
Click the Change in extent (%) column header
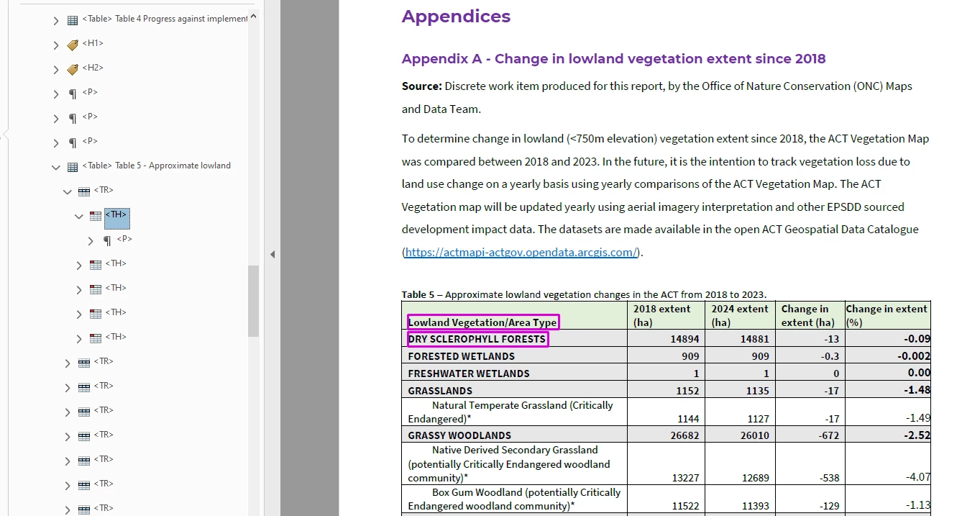coord(887,315)
